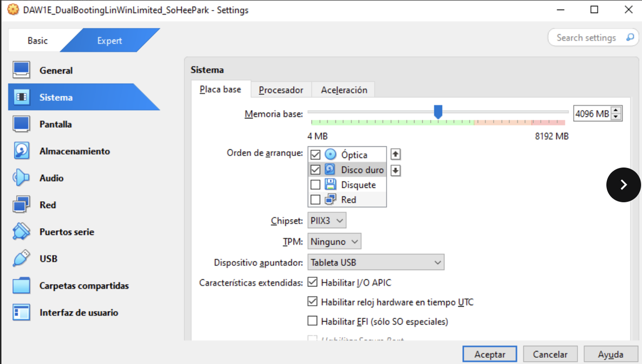Select the Sistema section icon
642x364 pixels.
[22, 97]
